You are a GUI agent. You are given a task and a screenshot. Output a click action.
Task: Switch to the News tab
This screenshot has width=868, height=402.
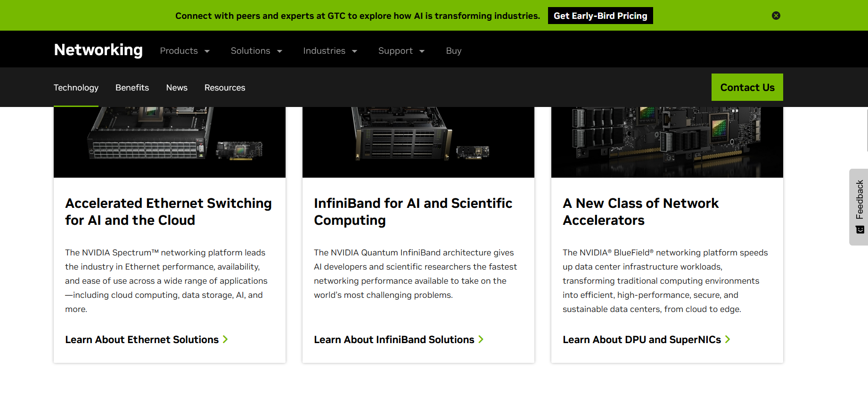[177, 88]
